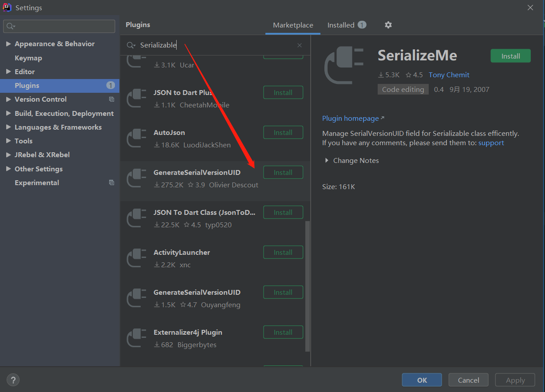Open the plugins gear settings menu

tap(388, 25)
